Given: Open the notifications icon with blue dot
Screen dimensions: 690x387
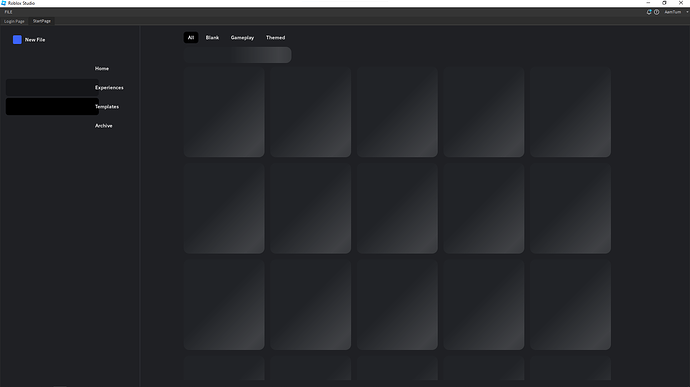Looking at the screenshot, I should point(649,12).
